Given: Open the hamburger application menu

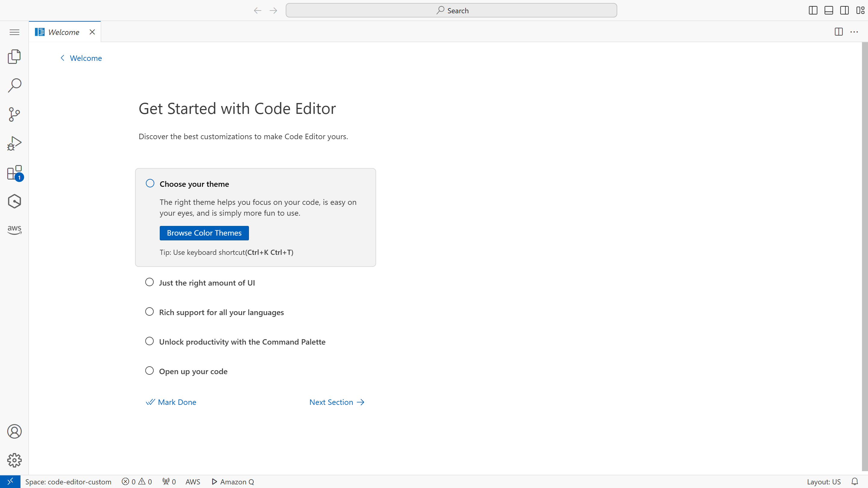Looking at the screenshot, I should pos(14,32).
